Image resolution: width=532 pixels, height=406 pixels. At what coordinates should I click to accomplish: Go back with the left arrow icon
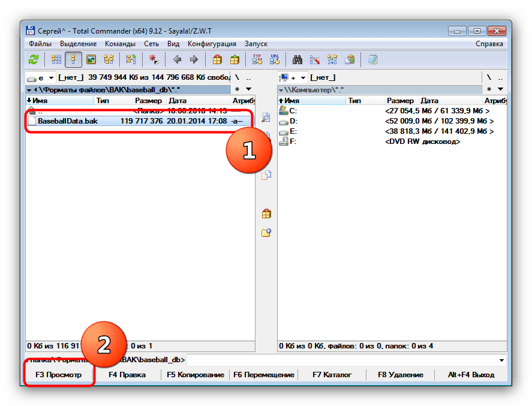[x=177, y=59]
